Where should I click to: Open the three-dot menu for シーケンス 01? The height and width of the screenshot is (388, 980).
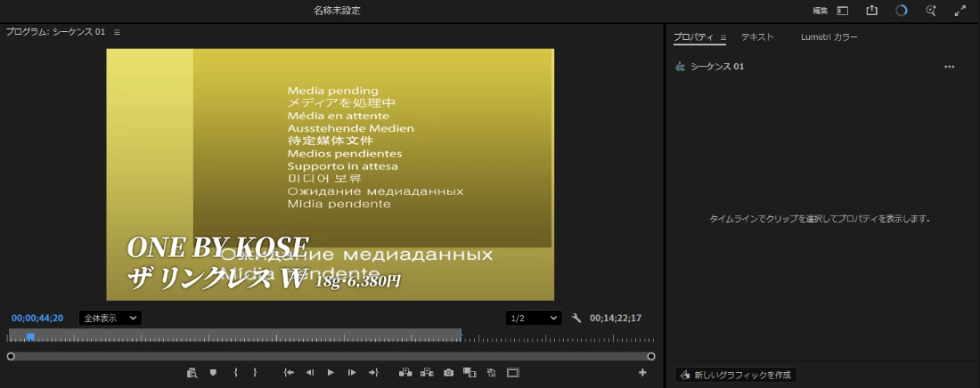click(x=950, y=67)
